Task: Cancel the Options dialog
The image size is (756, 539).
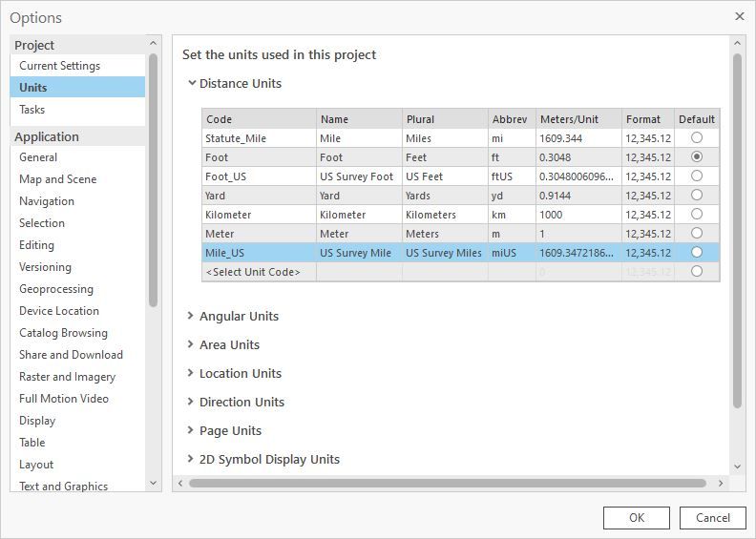Action: [713, 518]
